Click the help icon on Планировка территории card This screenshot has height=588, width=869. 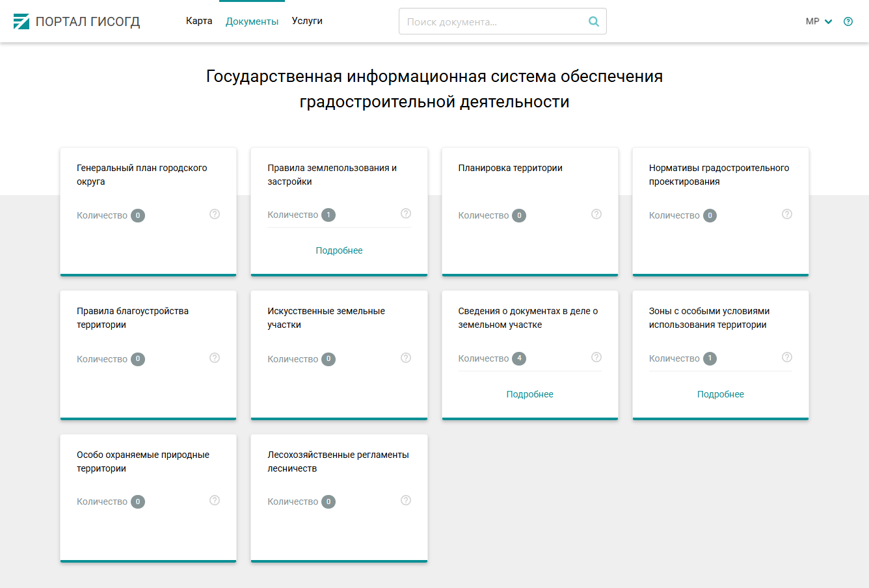coord(596,213)
